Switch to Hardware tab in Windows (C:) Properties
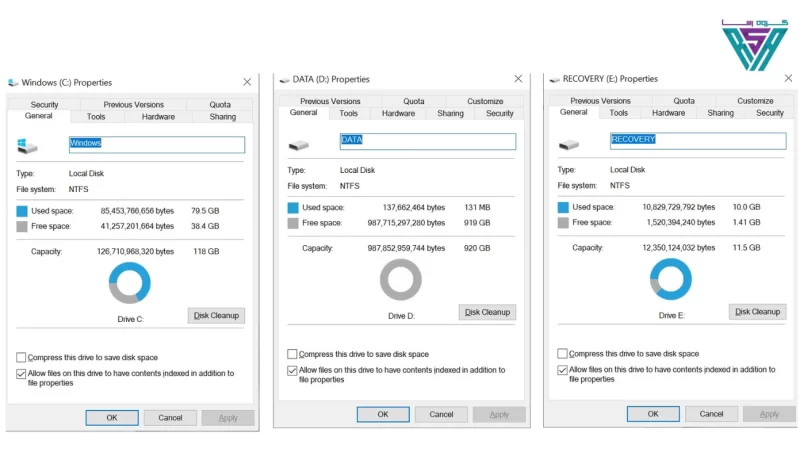This screenshot has width=800, height=450. [158, 117]
